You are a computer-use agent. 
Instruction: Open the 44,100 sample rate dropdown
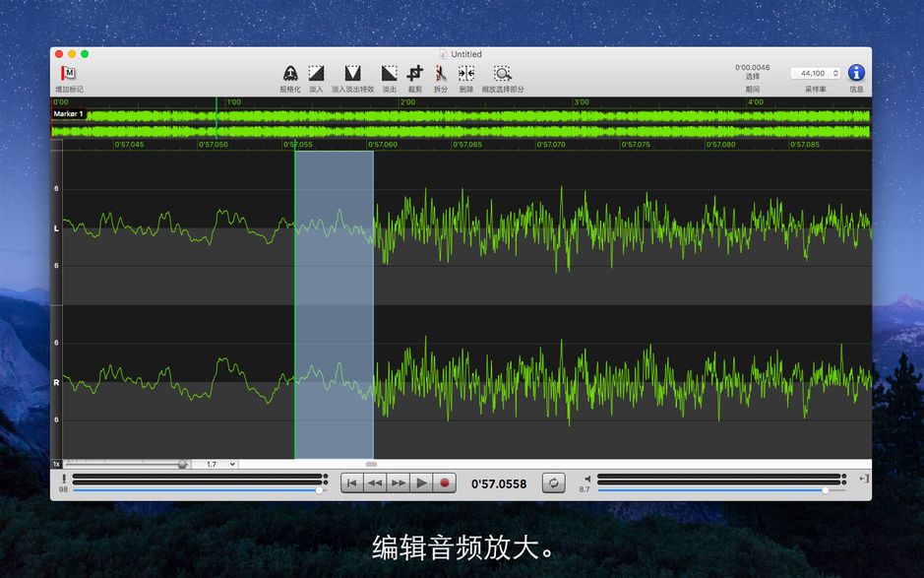813,72
